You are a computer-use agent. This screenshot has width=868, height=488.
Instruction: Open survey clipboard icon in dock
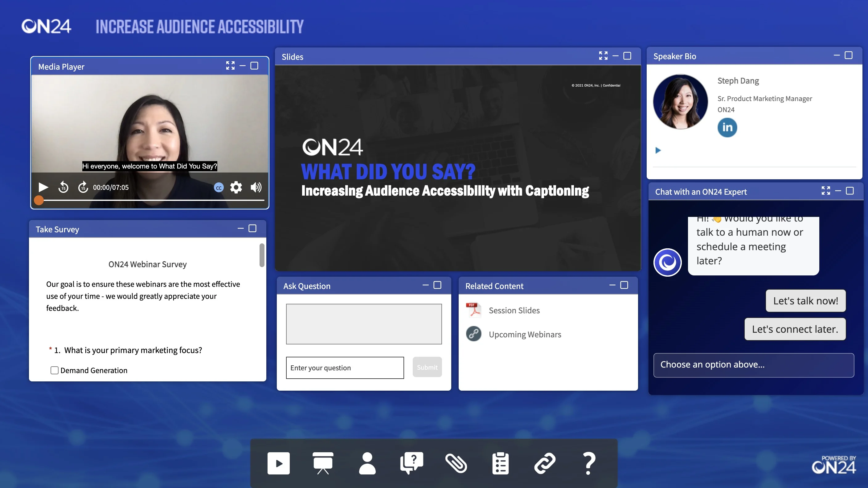tap(500, 463)
